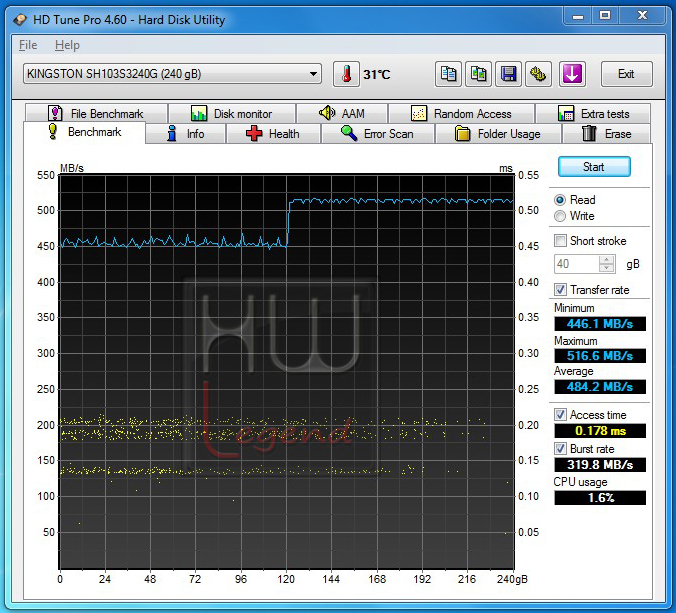Click HD Tune app icon in title bar
The image size is (676, 613).
click(x=20, y=20)
